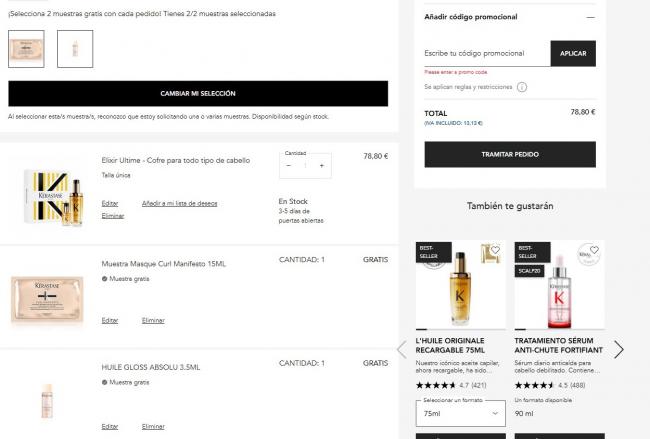This screenshot has width=650, height=439.
Task: Click Talla única size text
Action: click(116, 175)
